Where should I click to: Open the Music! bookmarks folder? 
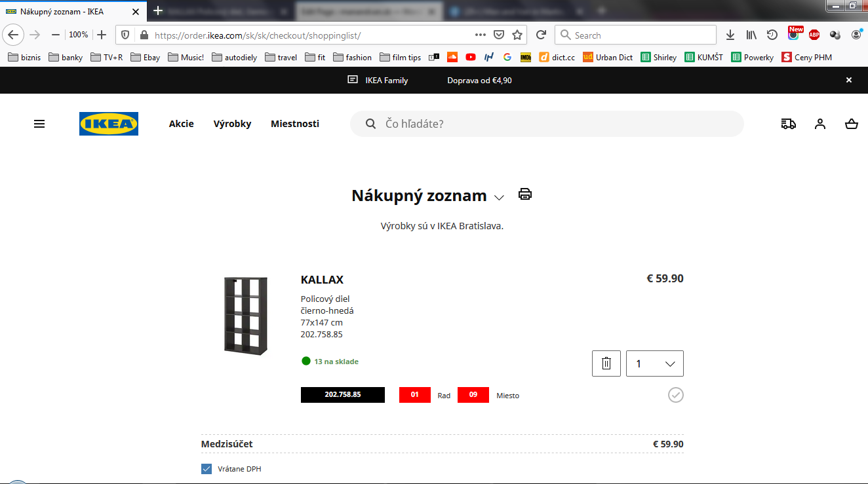click(186, 58)
